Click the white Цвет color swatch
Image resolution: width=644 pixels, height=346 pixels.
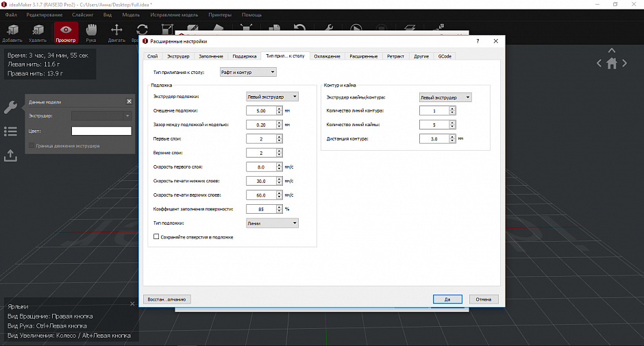pos(101,131)
